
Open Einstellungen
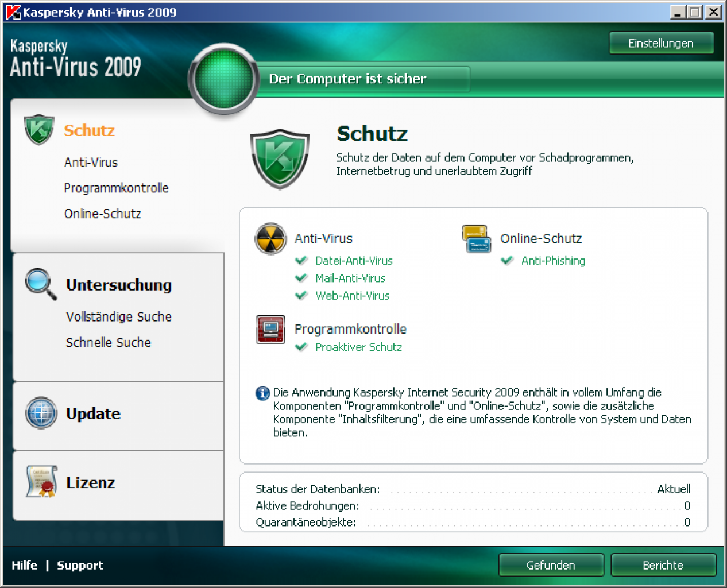pos(661,43)
